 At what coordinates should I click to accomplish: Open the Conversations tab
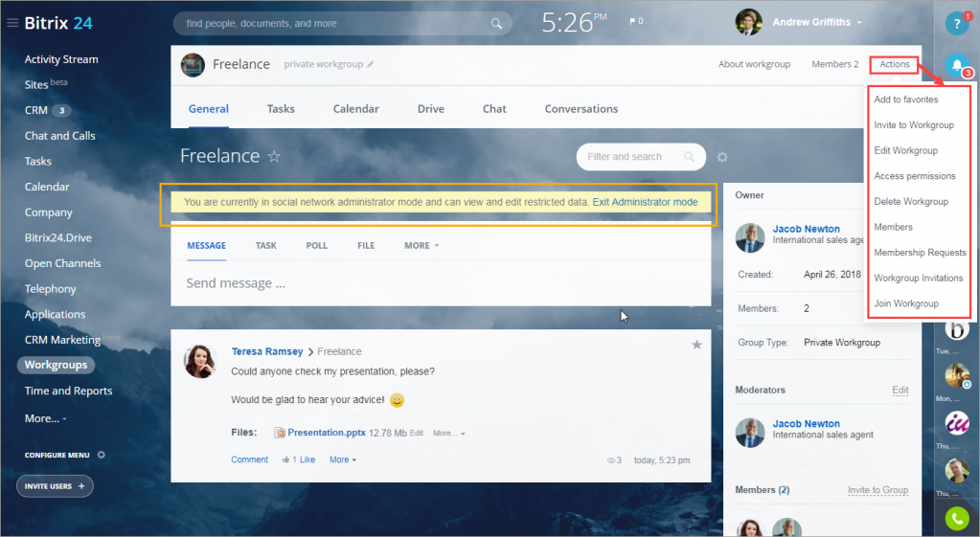[x=581, y=109]
